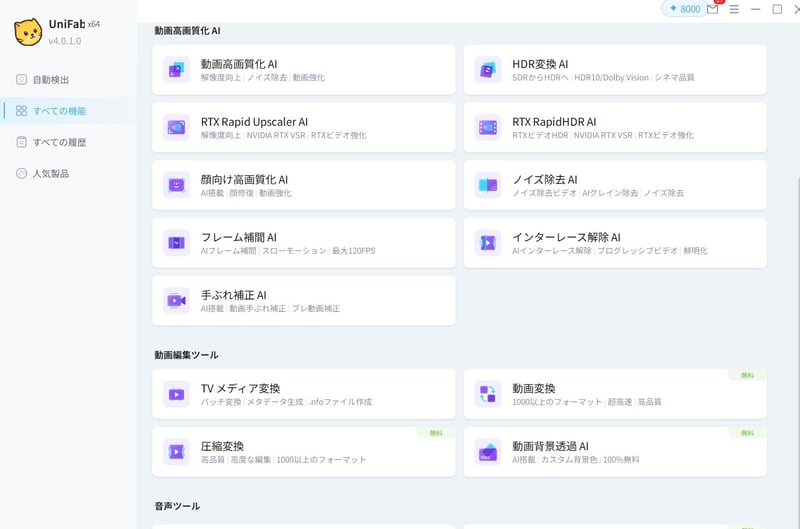Click the 8000 credits button
The width and height of the screenshot is (800, 529).
coord(683,9)
